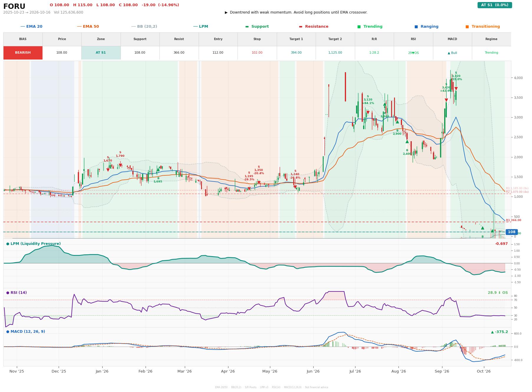
Task: Click the sell marker labeled S 1,240
Action: (295, 187)
